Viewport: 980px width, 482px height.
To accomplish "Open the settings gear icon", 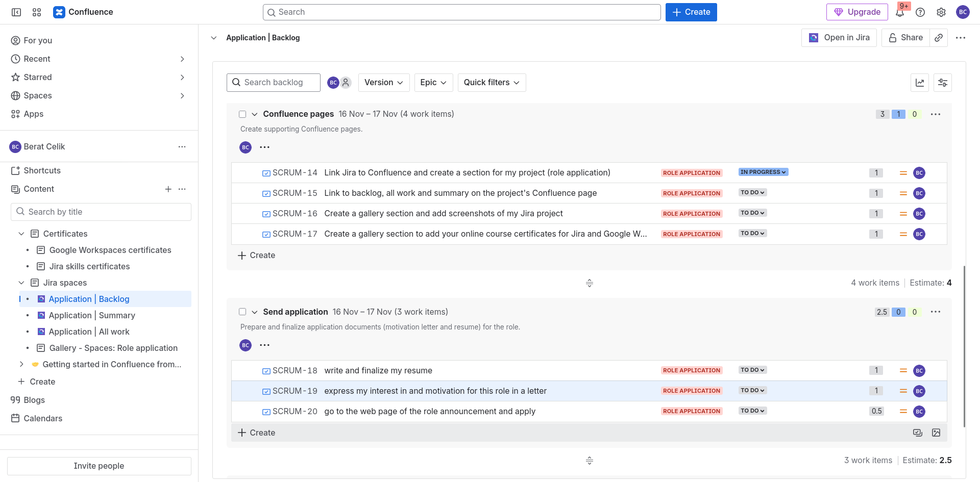I will point(941,12).
